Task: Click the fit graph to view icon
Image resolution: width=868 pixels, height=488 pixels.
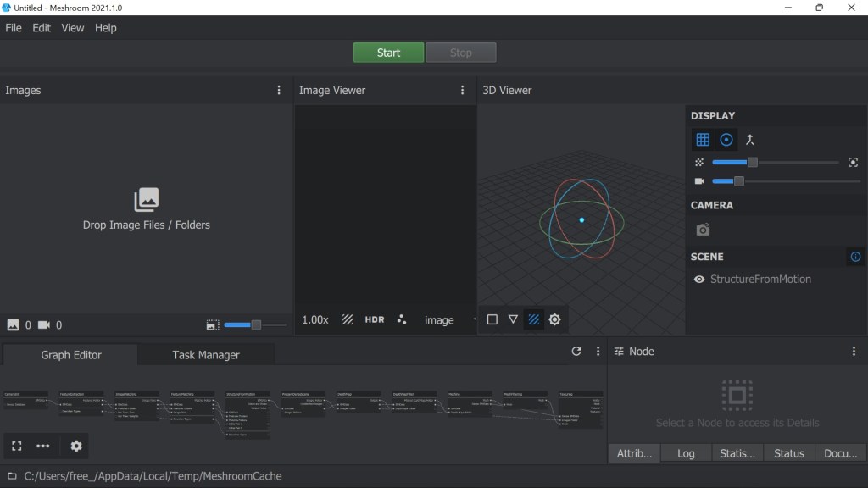Action: [16, 446]
